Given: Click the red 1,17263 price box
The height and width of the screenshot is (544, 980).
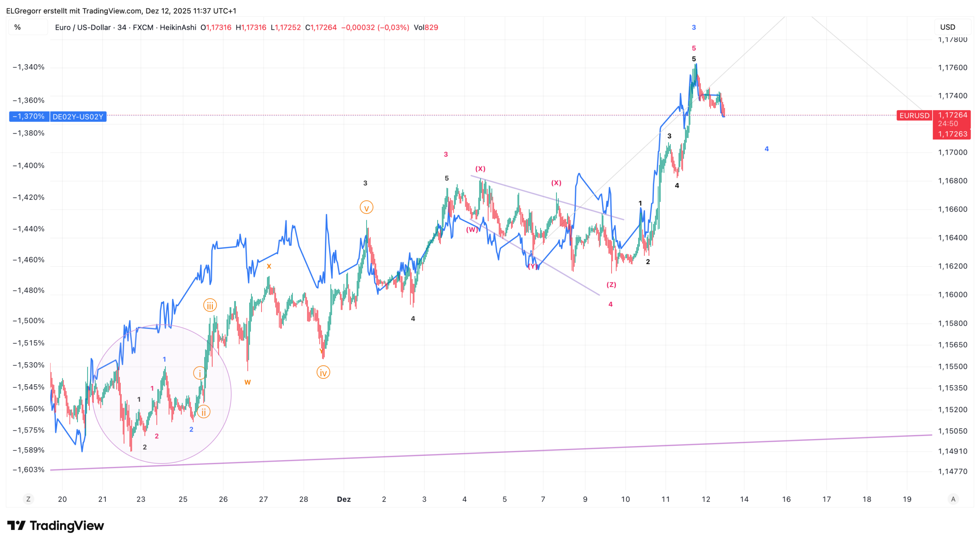Looking at the screenshot, I should 953,134.
